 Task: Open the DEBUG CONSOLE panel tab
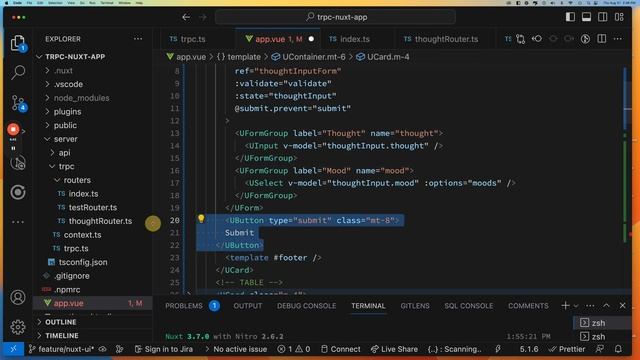(x=307, y=306)
